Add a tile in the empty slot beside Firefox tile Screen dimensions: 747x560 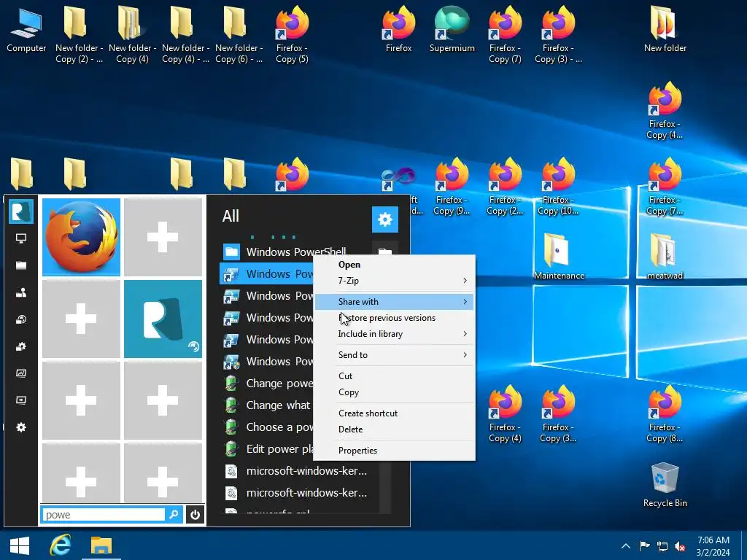[163, 237]
